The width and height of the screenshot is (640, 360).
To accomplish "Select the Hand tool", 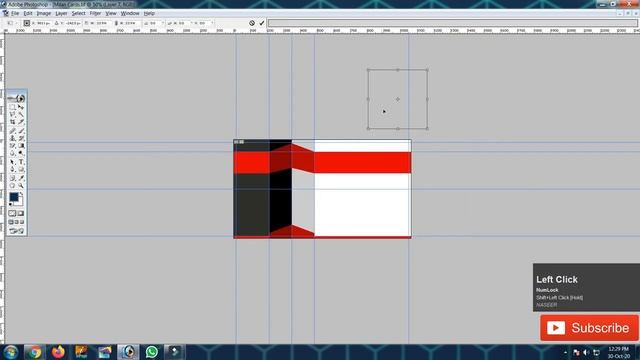I will [12, 186].
